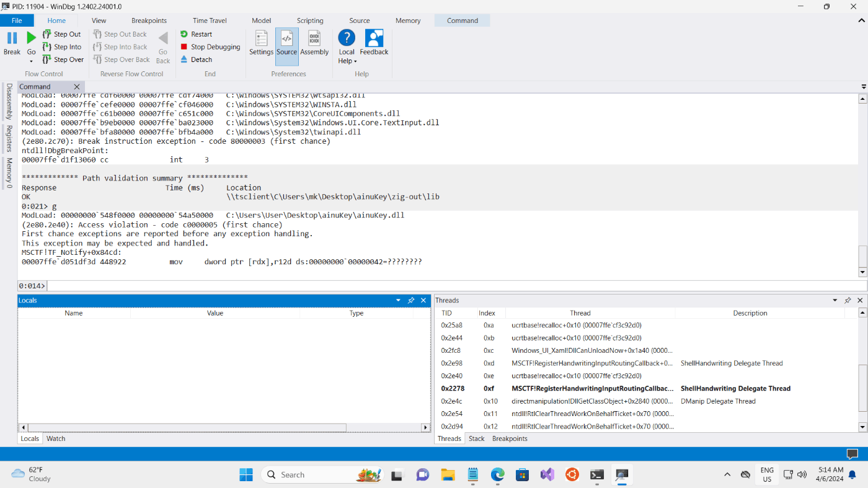
Task: Switch to the View ribbon tab
Action: 99,20
